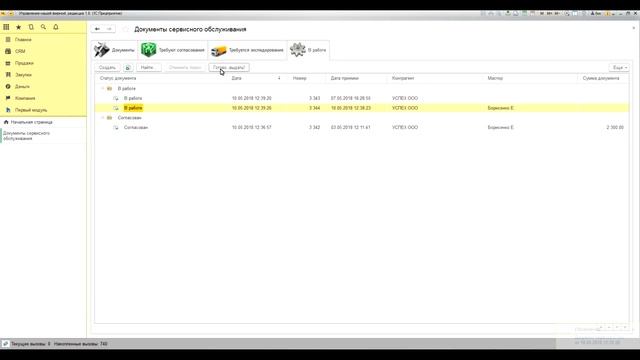Switch to the Требуется экспедирование tab

247,50
